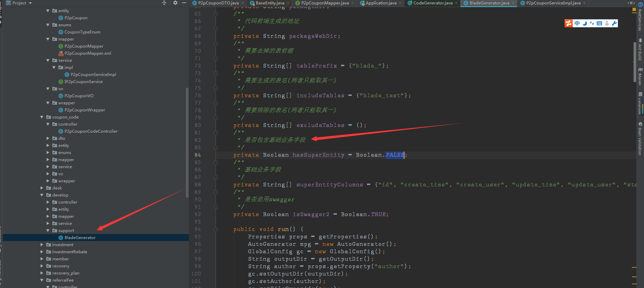This screenshot has width=644, height=288.
Task: Click the isSwagger2 field name
Action: point(311,214)
